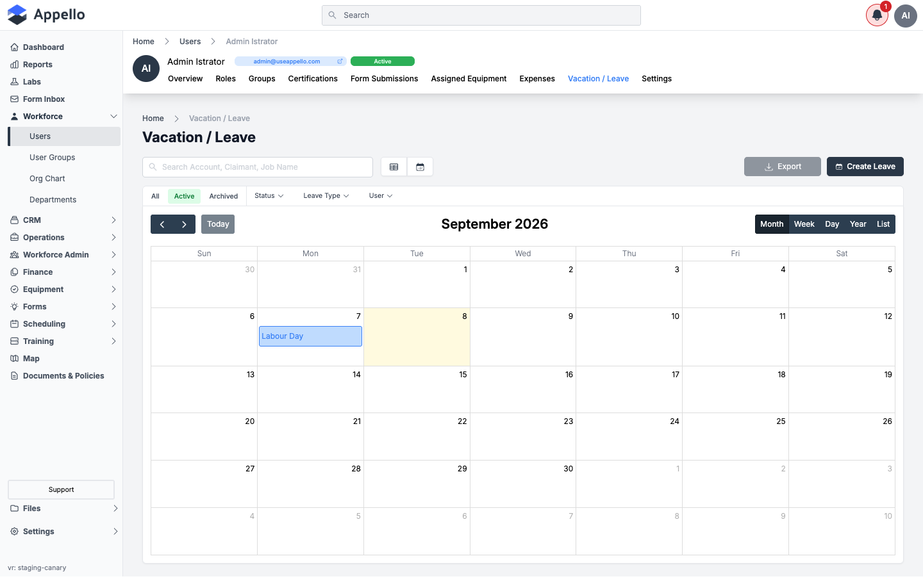Screen dimensions: 923x588
Task: Click the Create Leave button
Action: 865,167
